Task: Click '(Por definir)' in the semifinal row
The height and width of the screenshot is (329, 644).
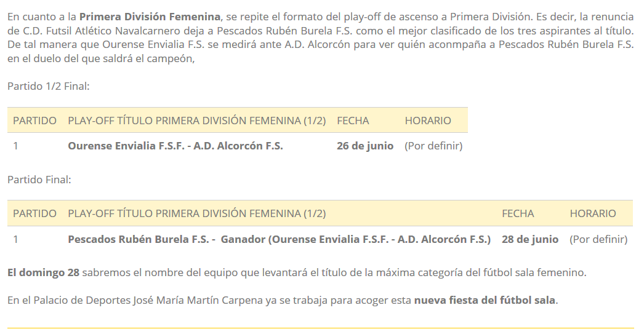Action: tap(433, 146)
